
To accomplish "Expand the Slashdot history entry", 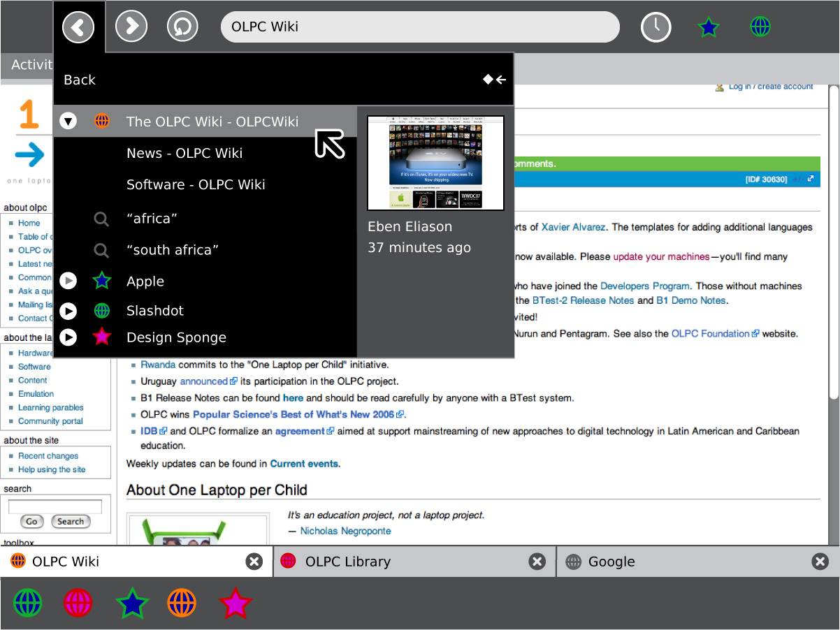I will tap(68, 311).
